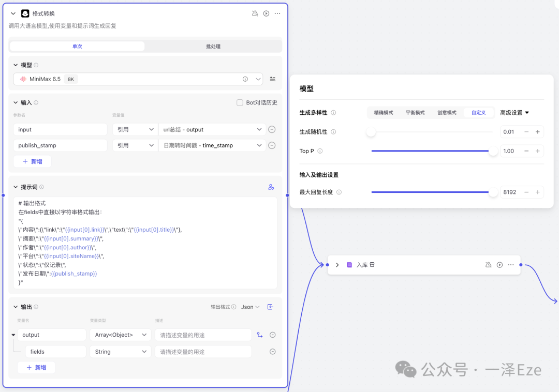Open more options of 入库 node
Image resolution: width=559 pixels, height=392 pixels.
511,265
